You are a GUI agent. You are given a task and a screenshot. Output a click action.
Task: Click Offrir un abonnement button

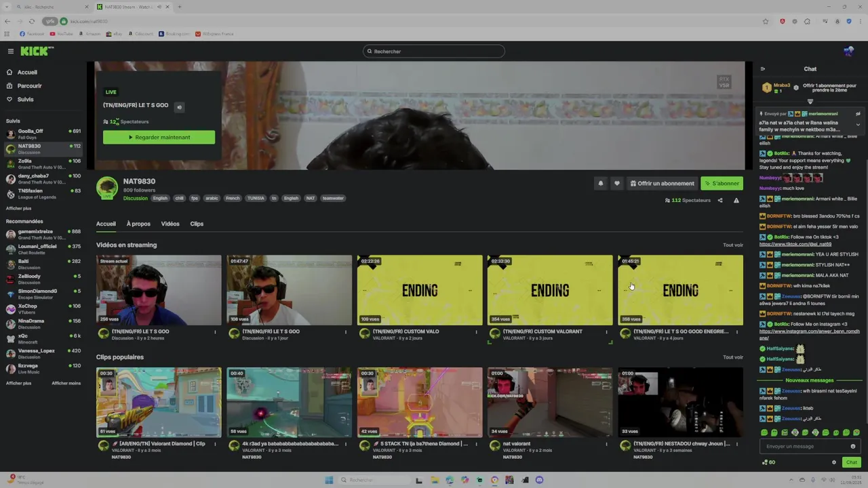pos(662,184)
